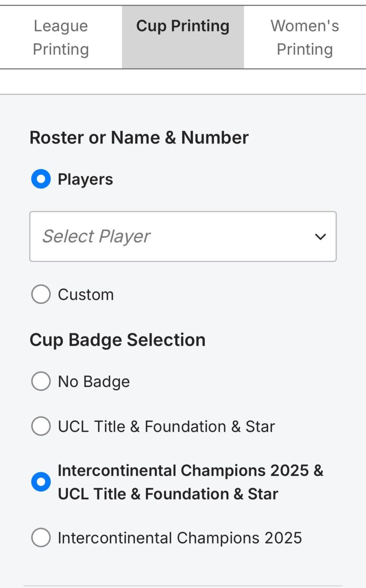Click the Select Player placeholder text
Viewport: 366px width, 588px height.
[96, 236]
